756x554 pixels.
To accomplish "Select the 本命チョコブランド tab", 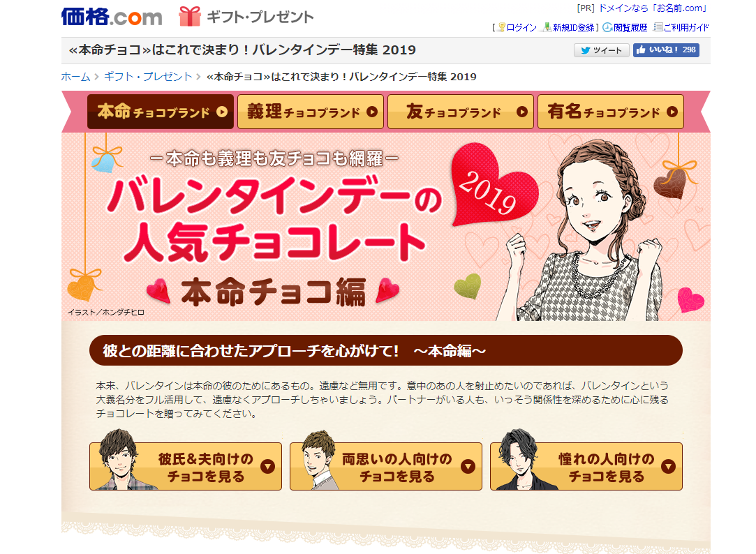I will pyautogui.click(x=161, y=112).
